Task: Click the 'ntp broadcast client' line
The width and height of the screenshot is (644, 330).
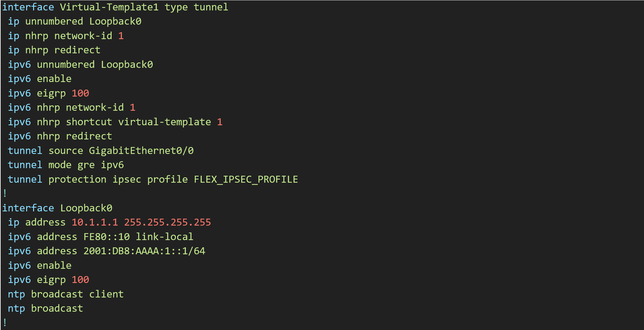Action: [x=66, y=294]
